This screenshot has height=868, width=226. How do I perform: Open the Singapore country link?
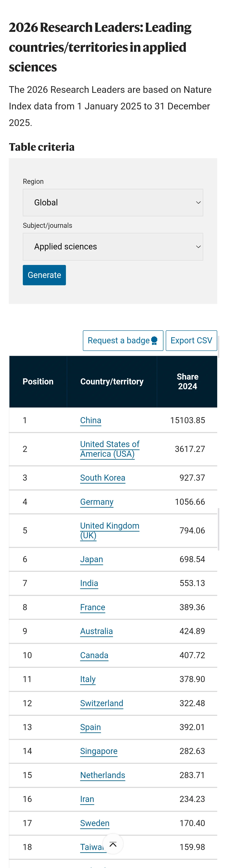(99, 751)
